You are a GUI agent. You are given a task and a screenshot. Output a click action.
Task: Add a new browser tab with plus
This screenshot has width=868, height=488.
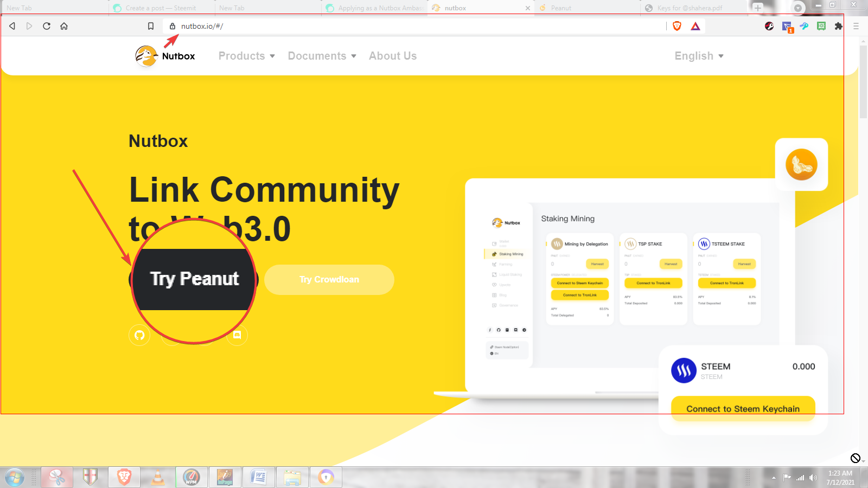(x=758, y=8)
